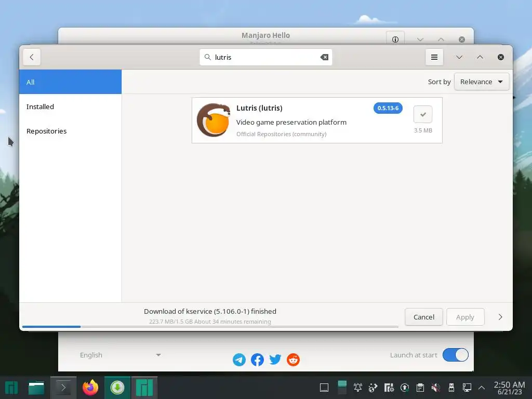The height and width of the screenshot is (399, 532).
Task: Open the info button in Manjaro Hello
Action: coord(395,39)
